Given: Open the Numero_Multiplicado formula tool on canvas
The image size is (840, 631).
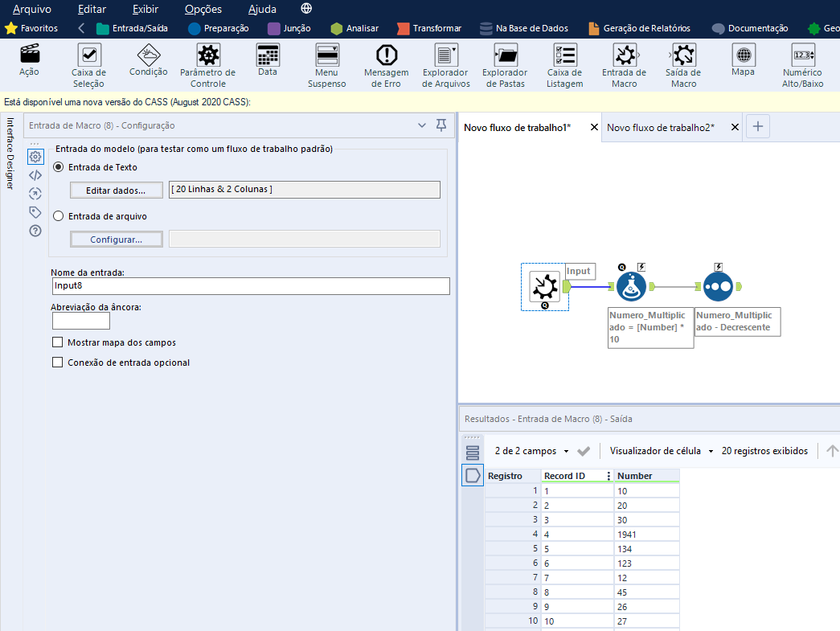Looking at the screenshot, I should tap(631, 285).
